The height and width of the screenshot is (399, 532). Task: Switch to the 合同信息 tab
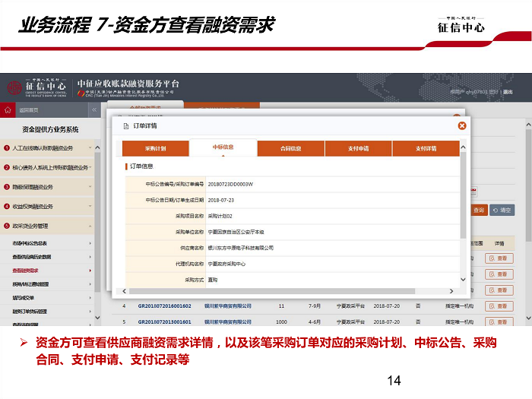click(290, 148)
